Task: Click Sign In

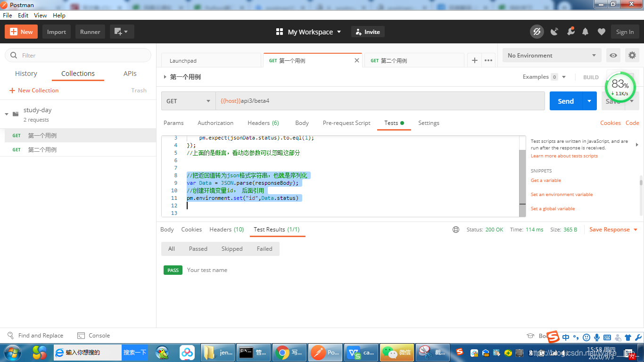Action: pos(625,32)
